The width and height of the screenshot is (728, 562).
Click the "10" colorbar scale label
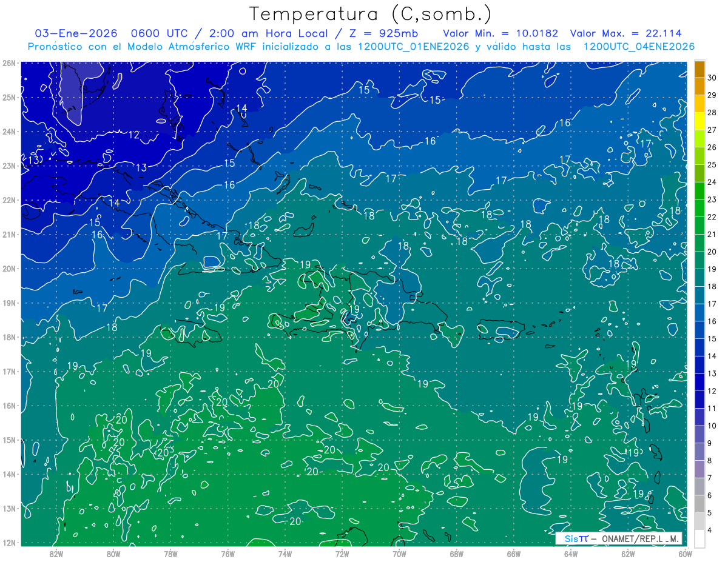pos(712,426)
